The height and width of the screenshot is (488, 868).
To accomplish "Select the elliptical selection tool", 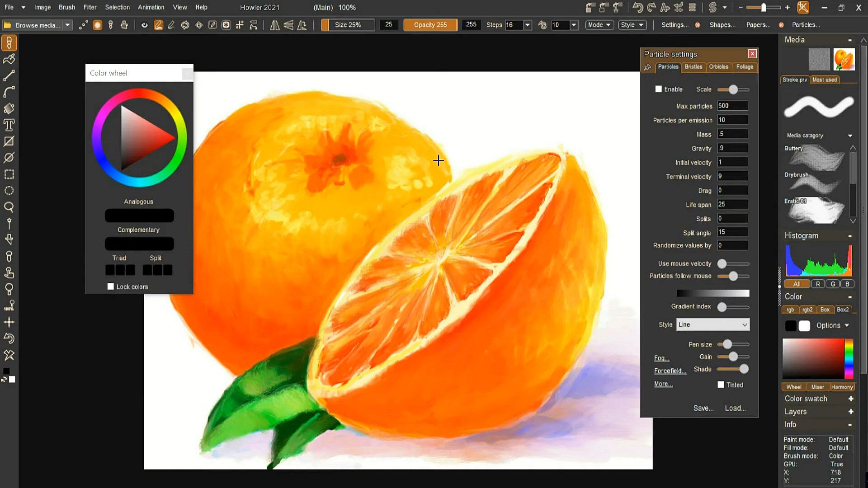I will 9,191.
